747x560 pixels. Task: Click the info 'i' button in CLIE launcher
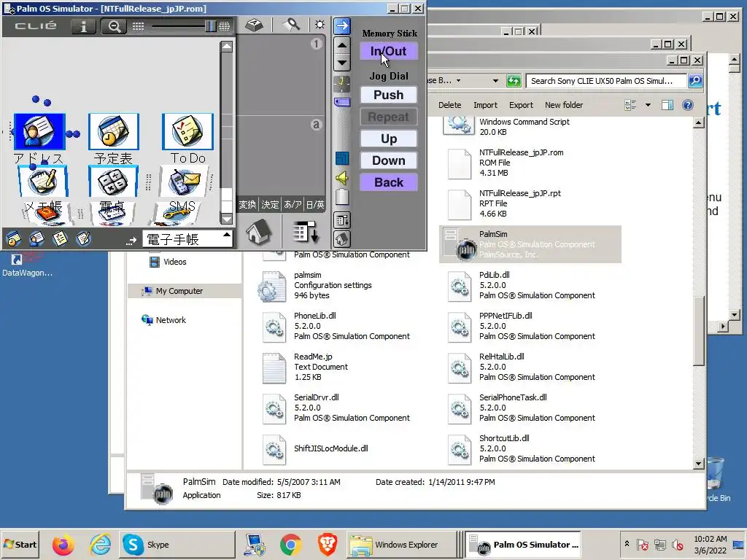pos(84,26)
